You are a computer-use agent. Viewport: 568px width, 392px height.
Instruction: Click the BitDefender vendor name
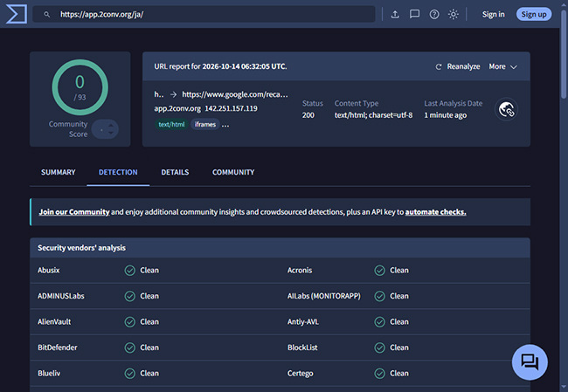(58, 347)
